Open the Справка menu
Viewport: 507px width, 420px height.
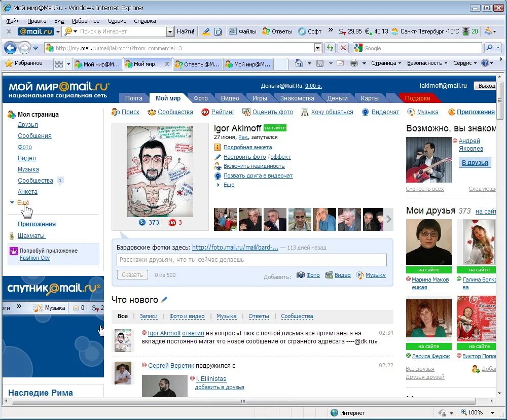coord(145,21)
